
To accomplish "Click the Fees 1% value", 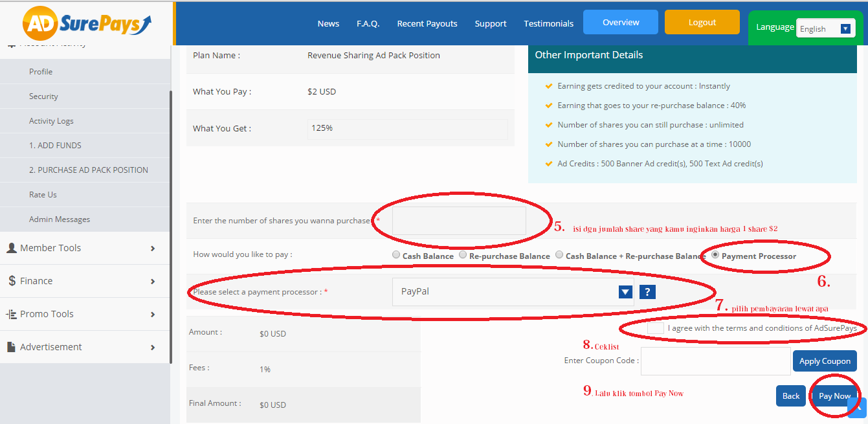I will point(265,370).
